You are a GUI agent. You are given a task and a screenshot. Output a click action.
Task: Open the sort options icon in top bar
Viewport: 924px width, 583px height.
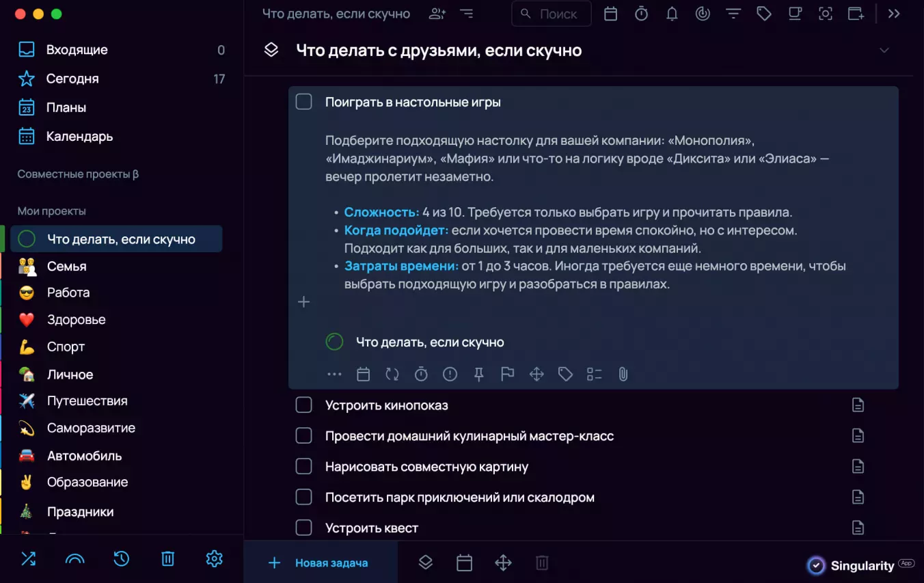467,14
